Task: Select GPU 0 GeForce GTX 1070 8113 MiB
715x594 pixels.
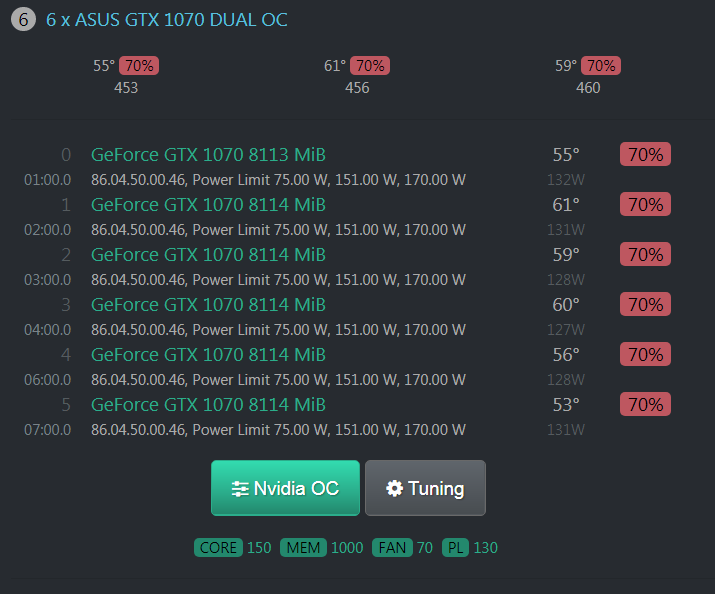Action: pos(208,154)
